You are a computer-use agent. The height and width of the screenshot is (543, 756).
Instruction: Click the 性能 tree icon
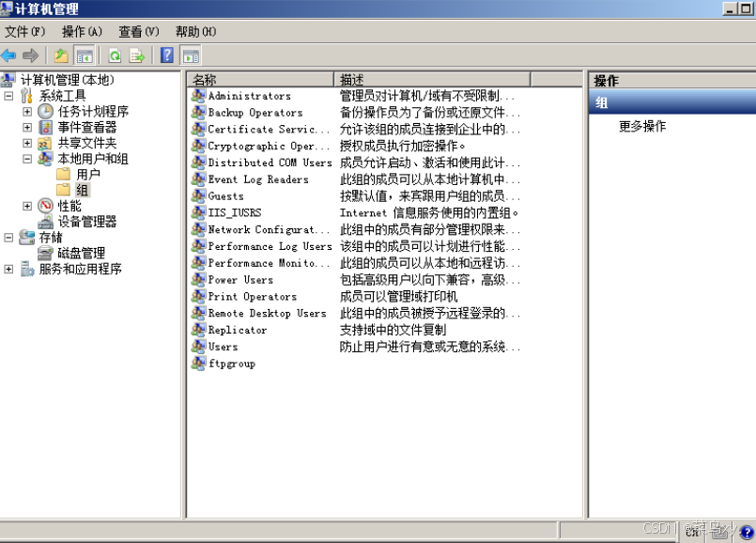coord(45,206)
